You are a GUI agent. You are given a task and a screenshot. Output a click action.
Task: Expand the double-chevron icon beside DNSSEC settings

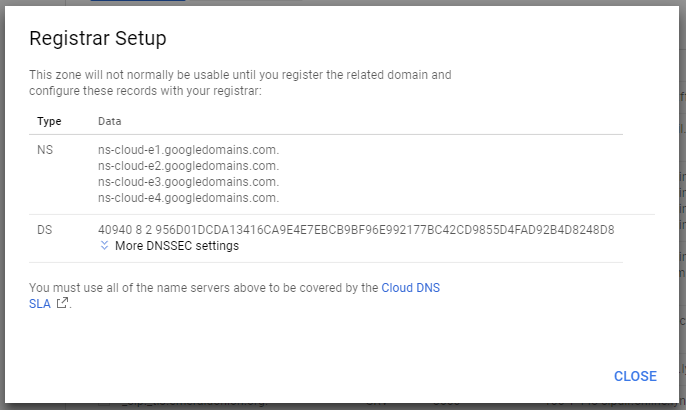pos(104,245)
